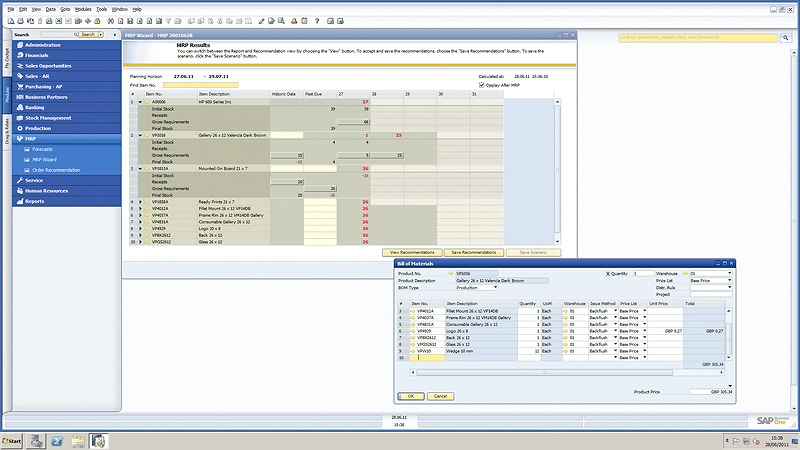The width and height of the screenshot is (800, 450).
Task: Open Price List Base Price header dropdown
Action: coord(730,281)
